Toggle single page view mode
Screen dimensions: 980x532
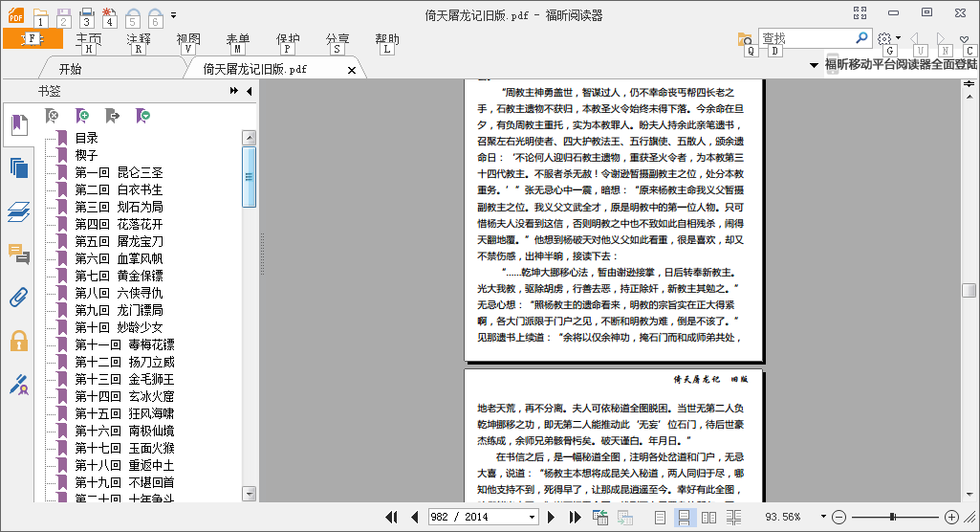[660, 517]
